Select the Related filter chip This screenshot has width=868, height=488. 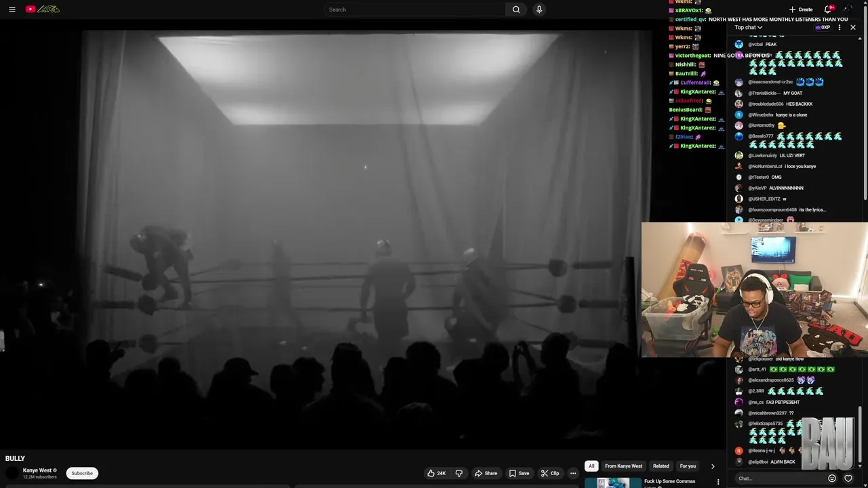tap(661, 466)
